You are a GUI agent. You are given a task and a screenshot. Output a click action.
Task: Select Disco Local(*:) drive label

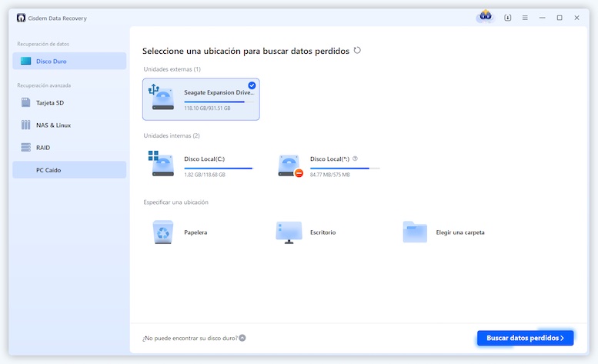(329, 159)
